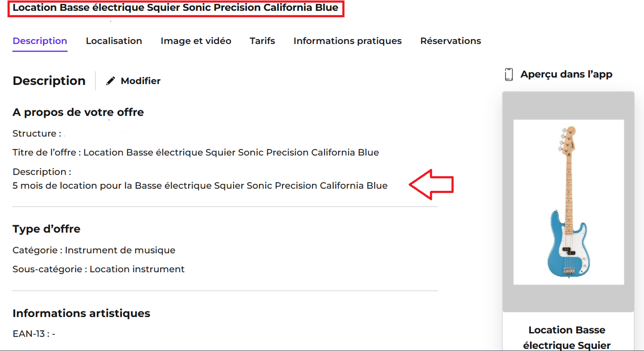Click the Sous-catégorie Location instrument line
This screenshot has width=644, height=351.
pyautogui.click(x=98, y=270)
